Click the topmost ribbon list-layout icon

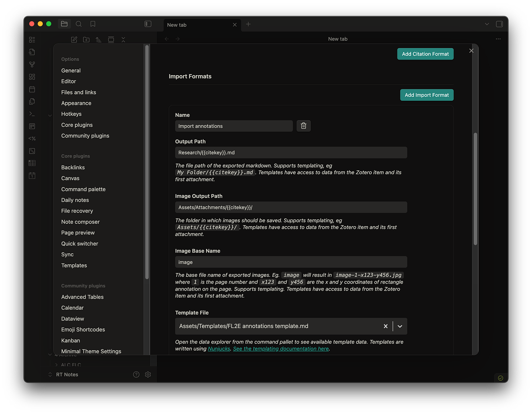point(32,39)
